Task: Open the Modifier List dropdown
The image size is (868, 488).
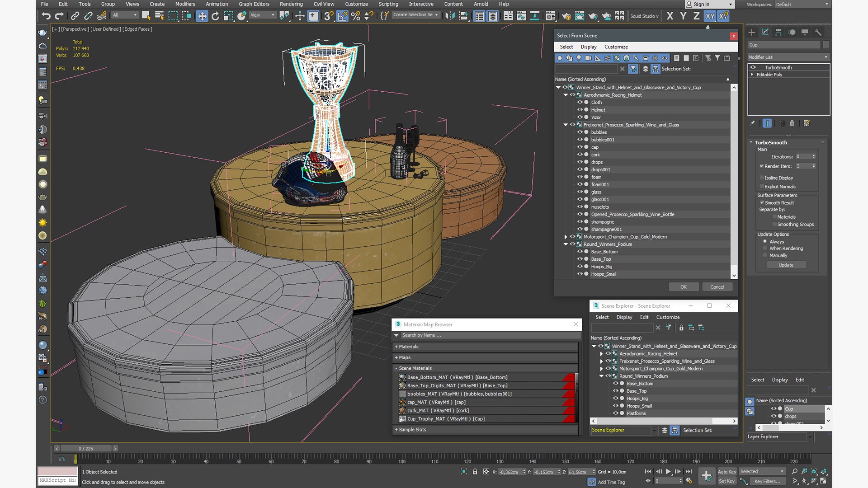Action: (788, 57)
